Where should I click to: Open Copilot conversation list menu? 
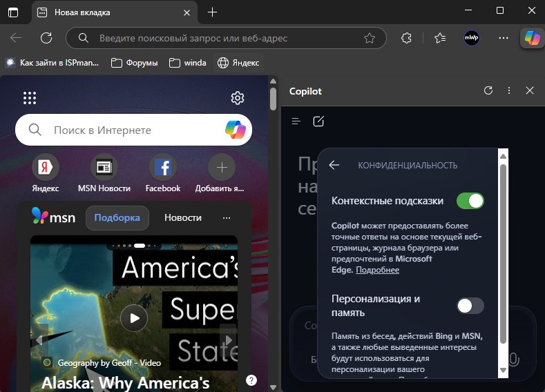[x=296, y=121]
